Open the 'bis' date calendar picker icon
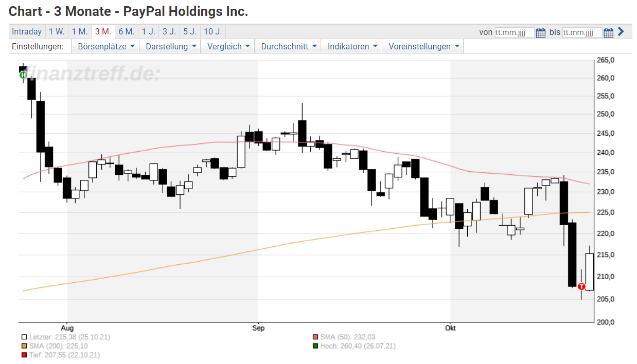637x364 pixels. [608, 32]
